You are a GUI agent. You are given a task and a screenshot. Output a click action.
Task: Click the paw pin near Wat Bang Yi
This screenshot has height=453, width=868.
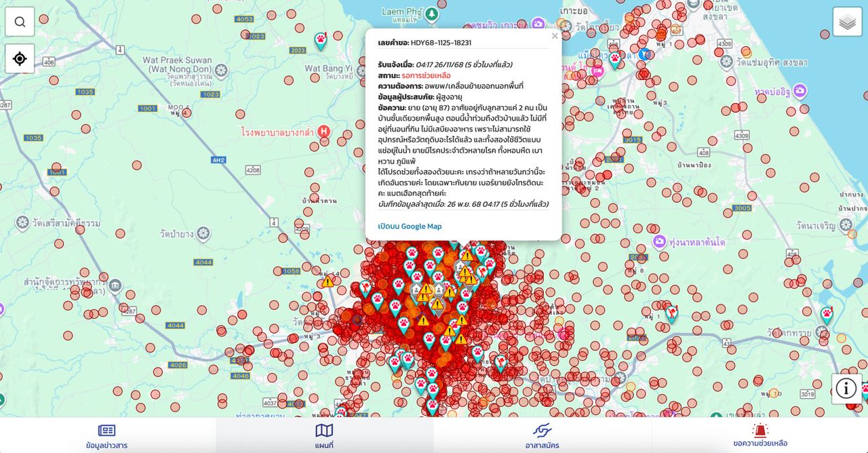(x=321, y=41)
